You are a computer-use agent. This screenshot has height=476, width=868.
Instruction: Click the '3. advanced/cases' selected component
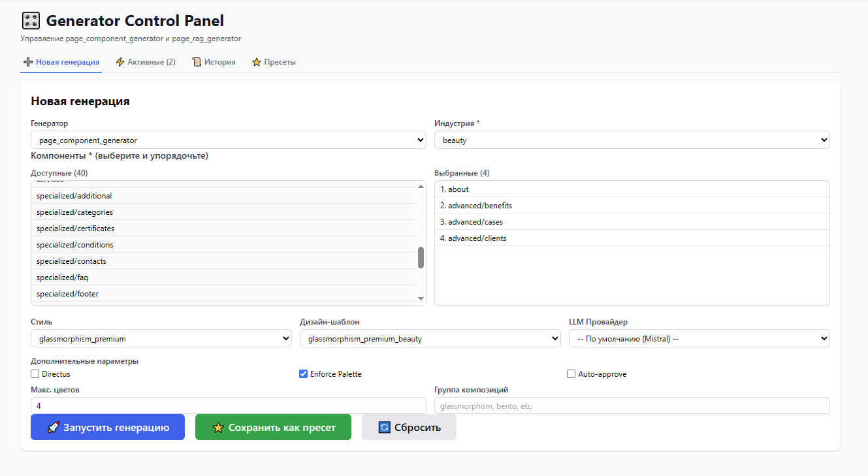click(x=632, y=222)
